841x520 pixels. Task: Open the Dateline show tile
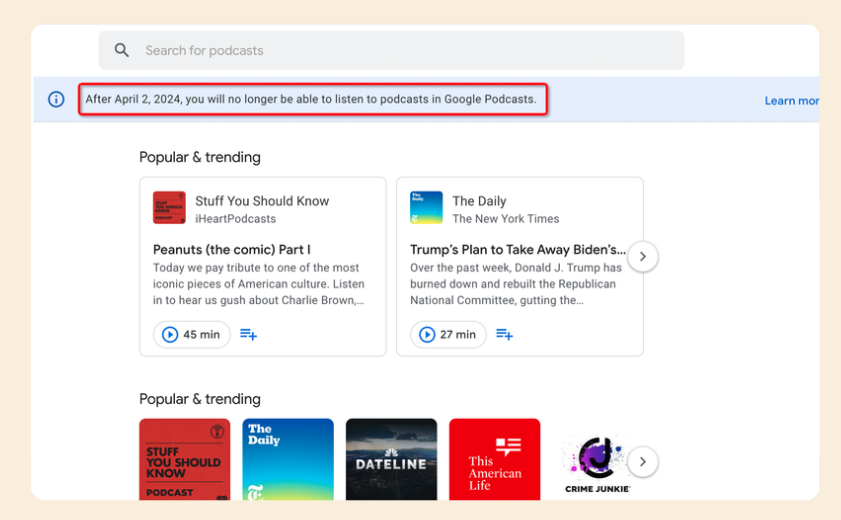(x=392, y=459)
